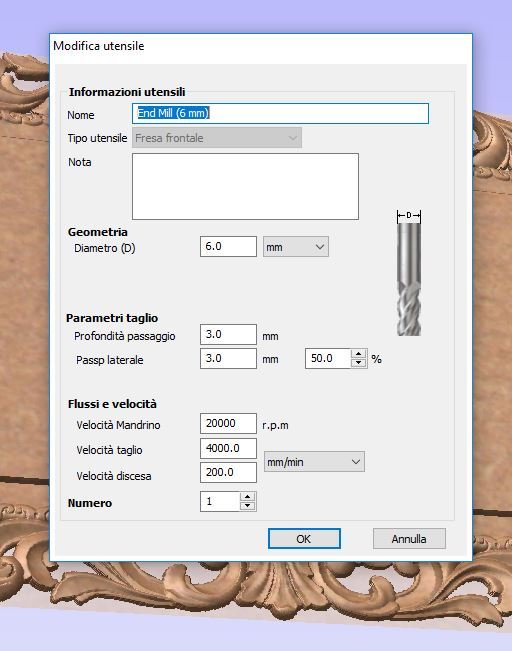The image size is (512, 651).
Task: Increase tool Numero with up arrow
Action: [x=248, y=497]
